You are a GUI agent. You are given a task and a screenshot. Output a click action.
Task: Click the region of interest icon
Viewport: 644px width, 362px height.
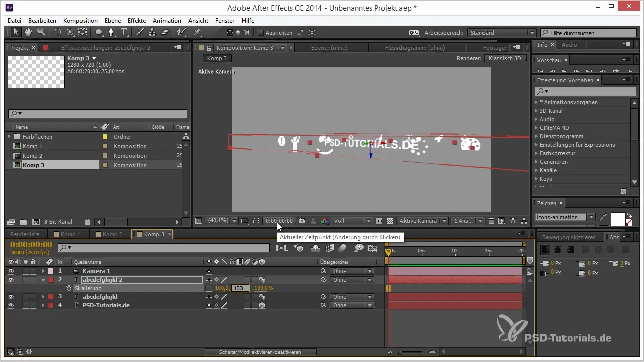[256, 221]
